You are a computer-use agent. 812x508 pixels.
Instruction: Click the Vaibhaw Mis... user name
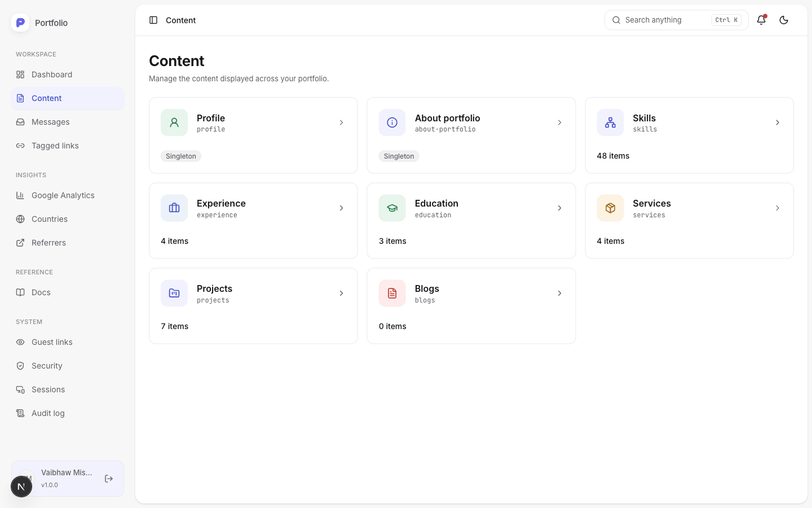coord(67,472)
